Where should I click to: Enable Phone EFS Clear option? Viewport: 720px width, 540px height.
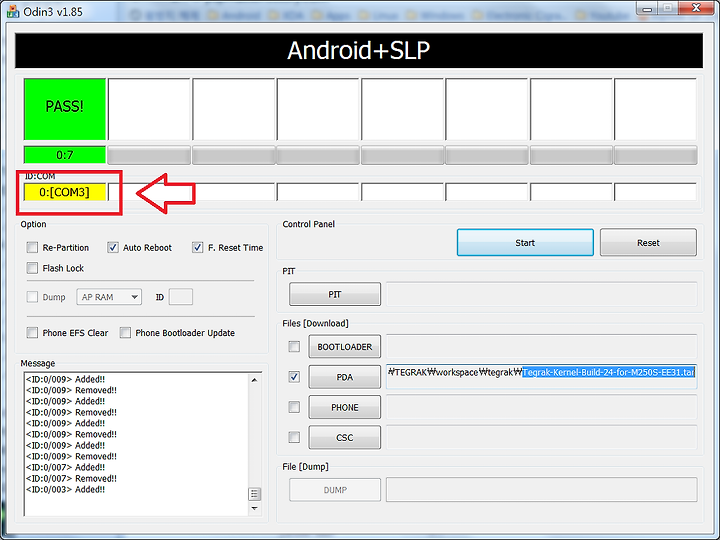[32, 332]
